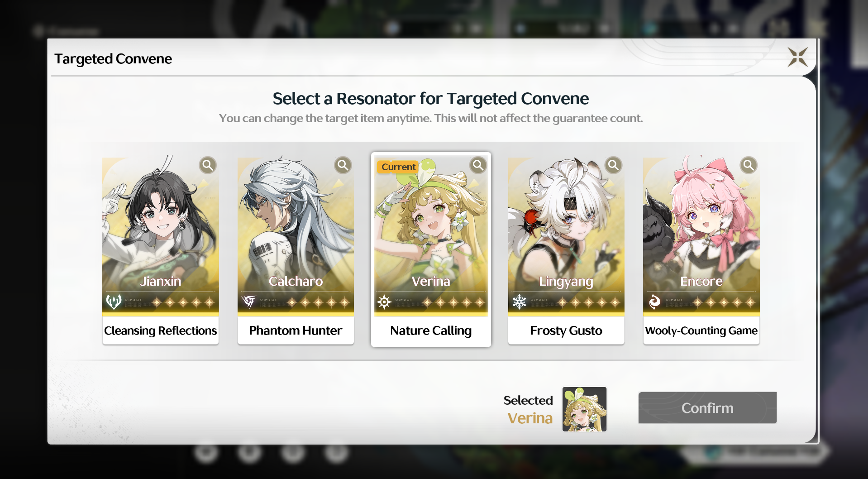Click Calcharo's Electro element icon
The height and width of the screenshot is (479, 868).
[x=249, y=302]
